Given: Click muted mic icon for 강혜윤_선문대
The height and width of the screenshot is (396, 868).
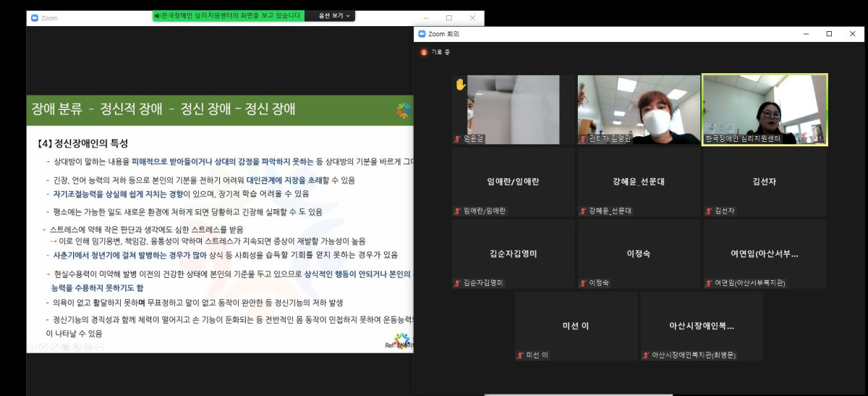Looking at the screenshot, I should pyautogui.click(x=582, y=211).
